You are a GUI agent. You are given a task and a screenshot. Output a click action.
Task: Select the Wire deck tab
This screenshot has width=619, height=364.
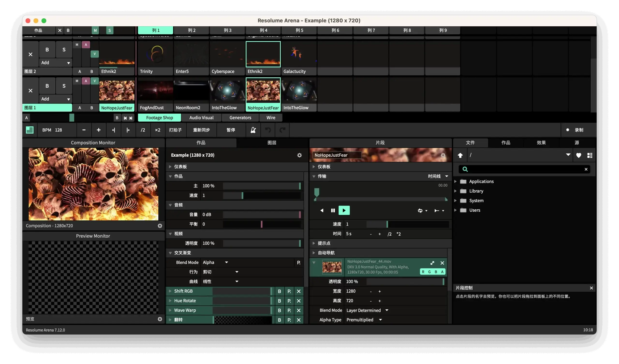(x=271, y=118)
